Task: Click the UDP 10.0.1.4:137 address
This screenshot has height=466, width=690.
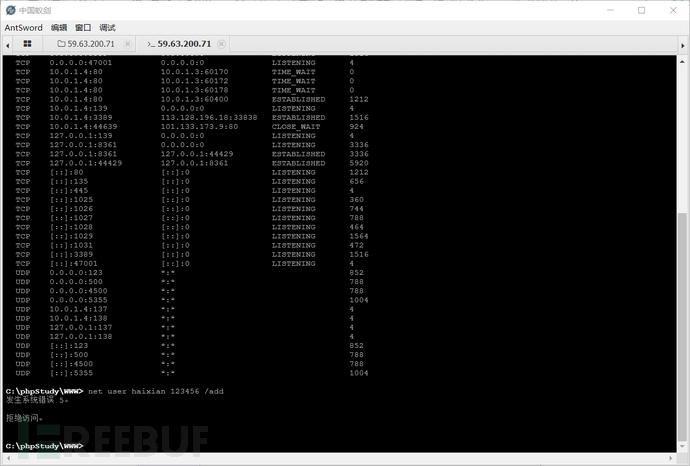Action: pyautogui.click(x=78, y=309)
